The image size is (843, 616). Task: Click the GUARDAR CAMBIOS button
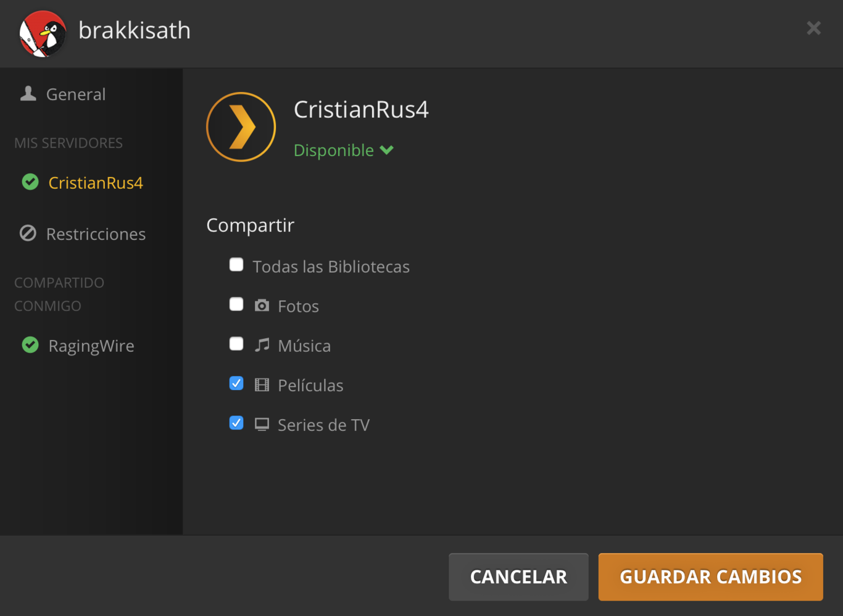[711, 577]
